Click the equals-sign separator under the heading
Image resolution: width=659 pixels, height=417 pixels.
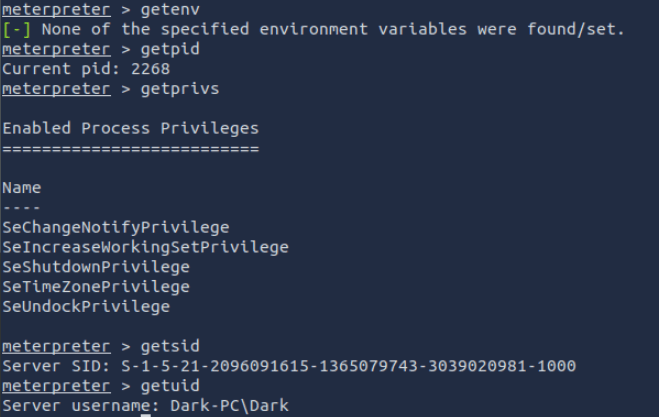click(x=130, y=148)
